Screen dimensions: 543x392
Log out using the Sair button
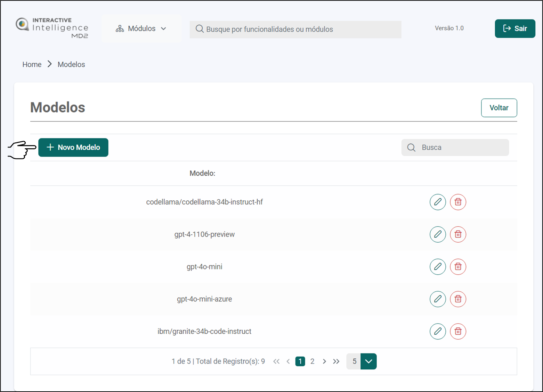[x=515, y=28]
